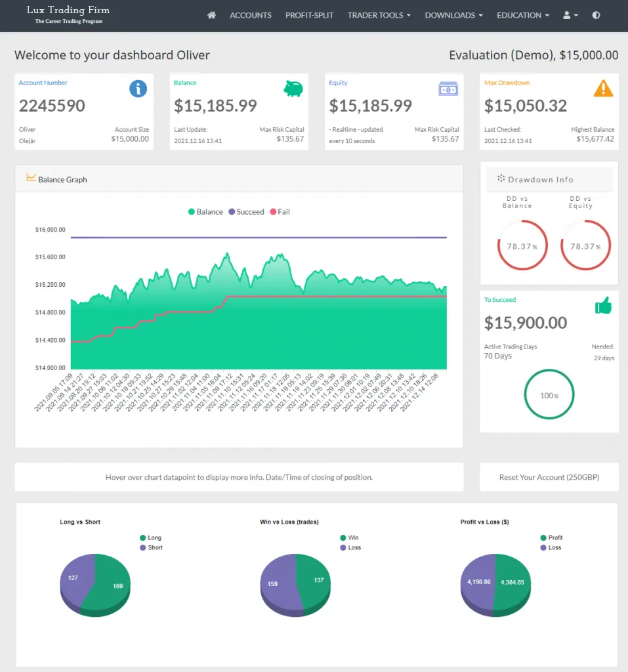Hide the Succeed line via legend
This screenshot has height=672, width=628.
(245, 212)
